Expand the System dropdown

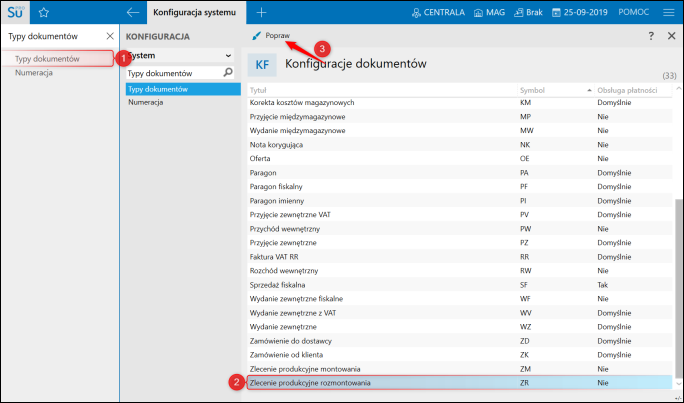180,55
